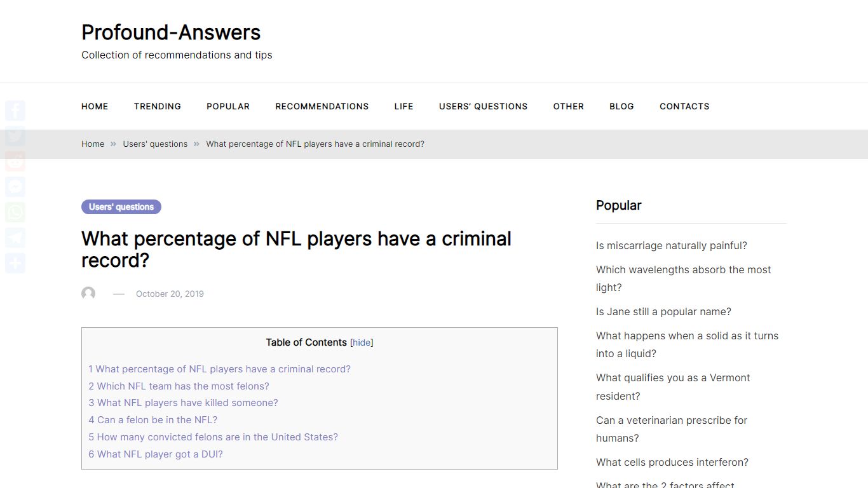Open Can a veterinarian prescribe for humans
This screenshot has width=868, height=488.
(x=672, y=429)
